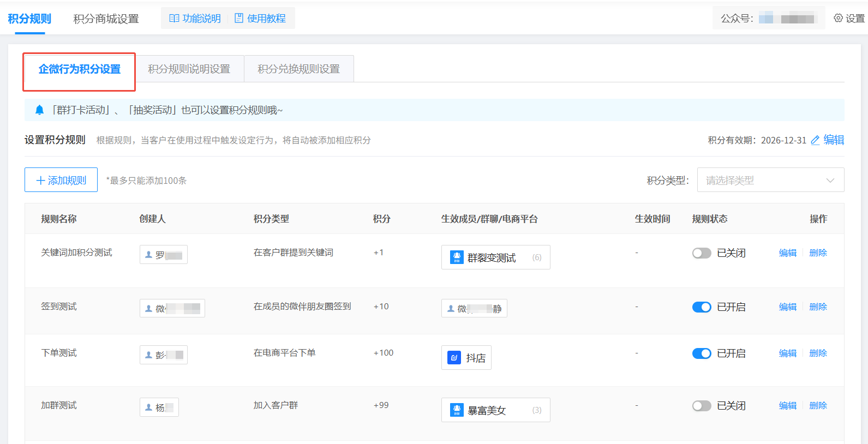The height and width of the screenshot is (444, 868).
Task: Turn off the 下单测试 rule switch
Action: 702,353
